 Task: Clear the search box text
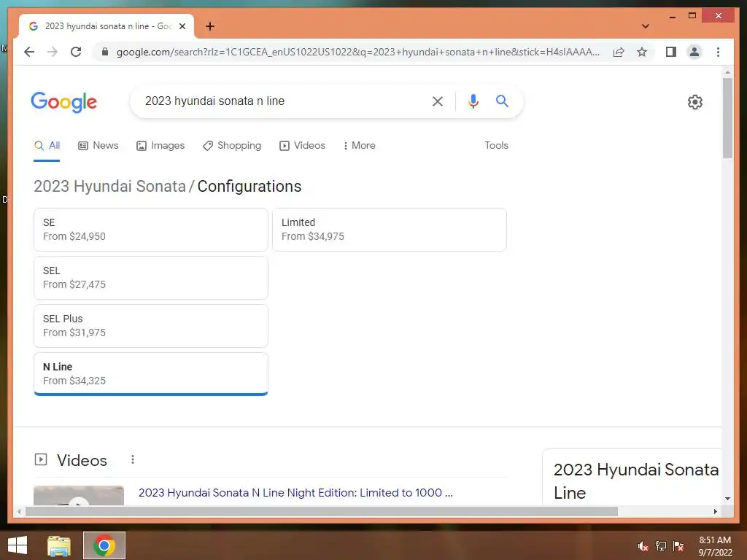click(438, 101)
